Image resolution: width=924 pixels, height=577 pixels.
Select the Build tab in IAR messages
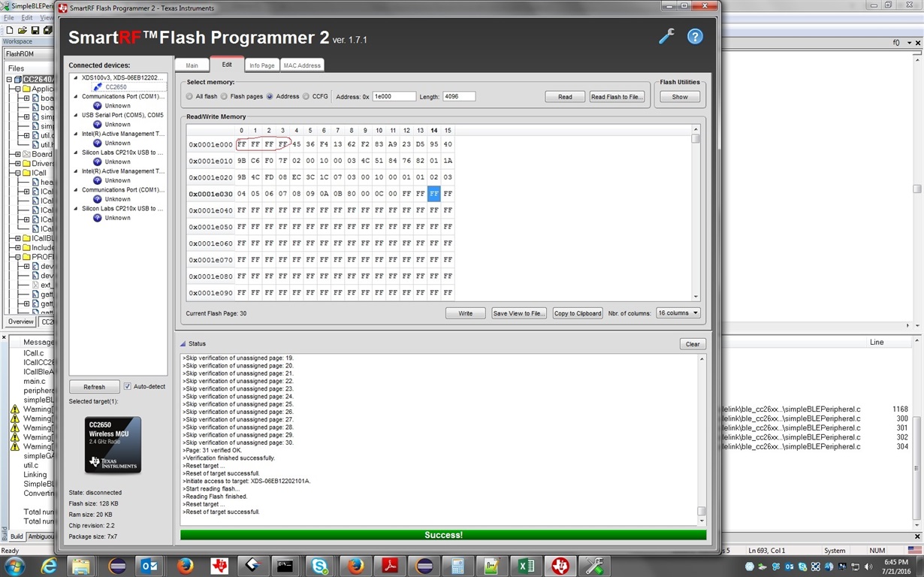(x=17, y=536)
